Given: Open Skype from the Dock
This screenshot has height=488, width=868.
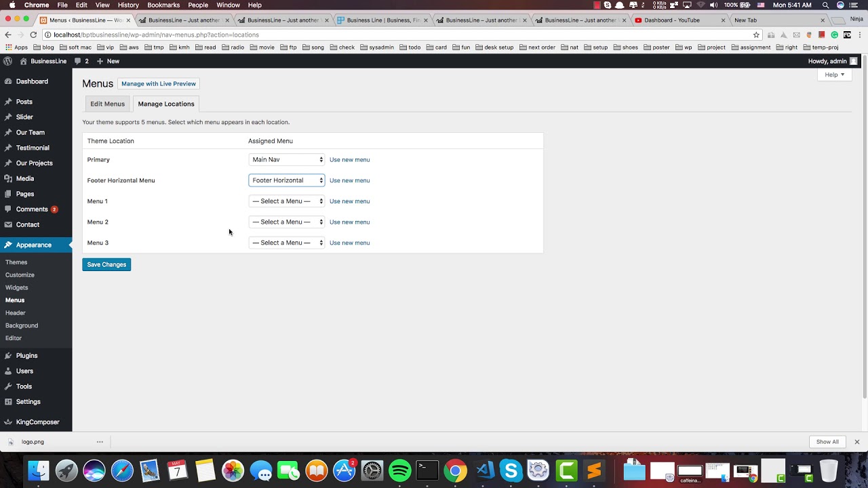Looking at the screenshot, I should tap(511, 470).
